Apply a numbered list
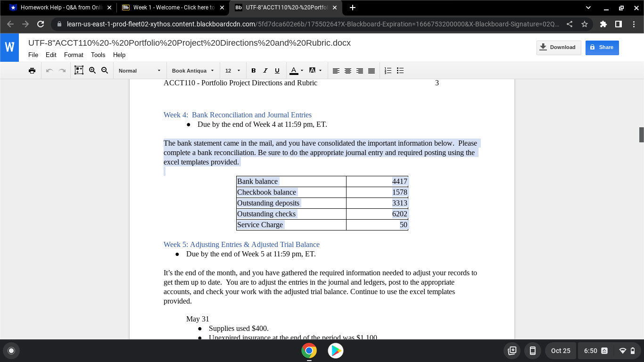The height and width of the screenshot is (362, 644). (x=388, y=70)
